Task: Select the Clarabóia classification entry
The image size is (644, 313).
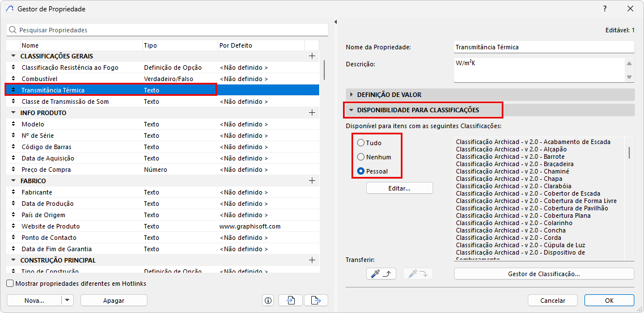Action: click(513, 186)
